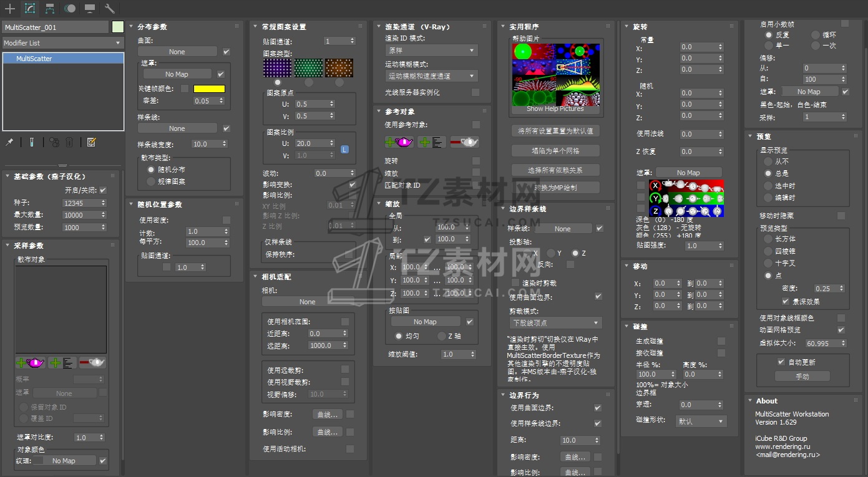Image resolution: width=868 pixels, height=477 pixels.
Task: Open the Hierarchy panel tab
Action: (x=50, y=9)
